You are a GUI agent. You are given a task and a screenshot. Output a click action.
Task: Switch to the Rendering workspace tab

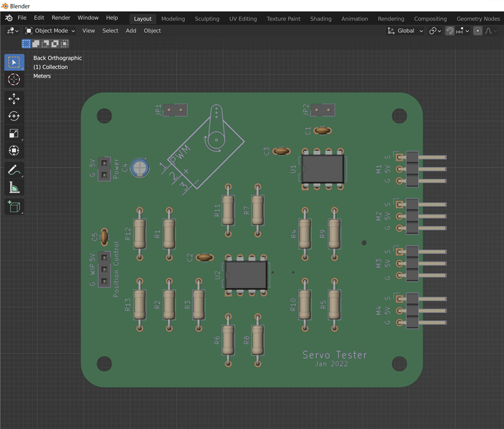pos(391,19)
